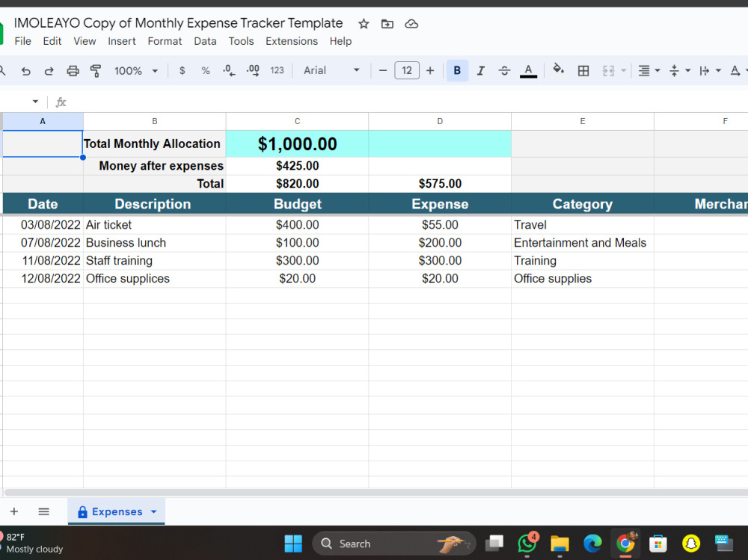748x560 pixels.
Task: Select the Paint format tool
Action: click(x=96, y=71)
